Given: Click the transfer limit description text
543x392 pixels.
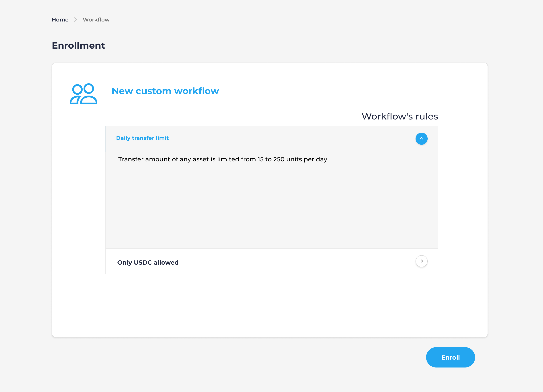Looking at the screenshot, I should pyautogui.click(x=223, y=159).
